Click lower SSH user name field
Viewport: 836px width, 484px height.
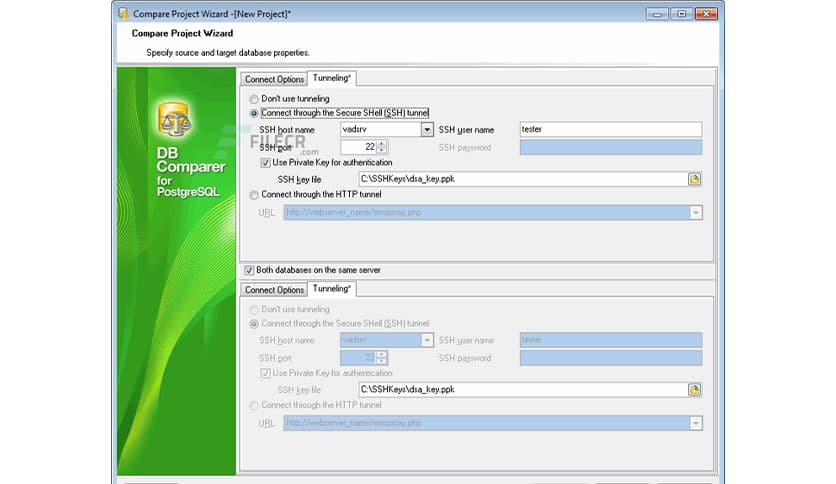tap(611, 340)
